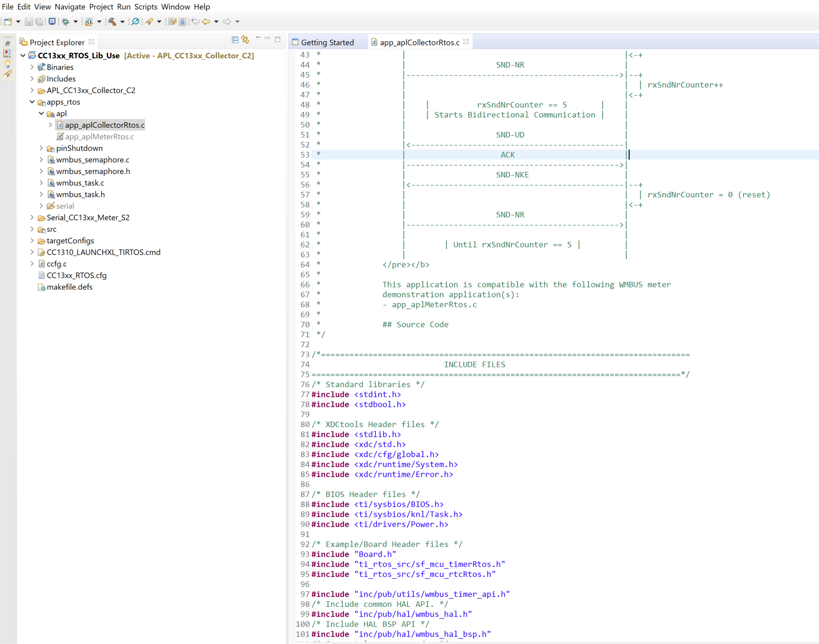Collapse all in Project Explorer
The height and width of the screenshot is (644, 819).
pos(235,39)
